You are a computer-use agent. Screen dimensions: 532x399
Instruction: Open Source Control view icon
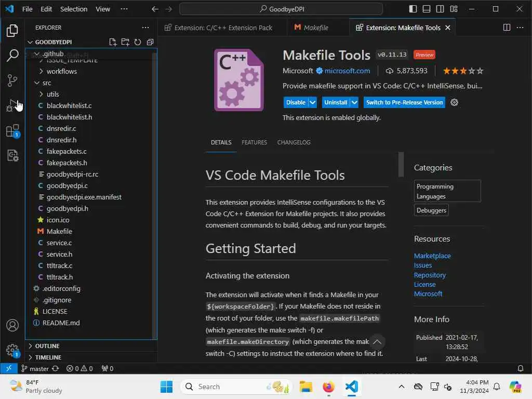click(12, 81)
